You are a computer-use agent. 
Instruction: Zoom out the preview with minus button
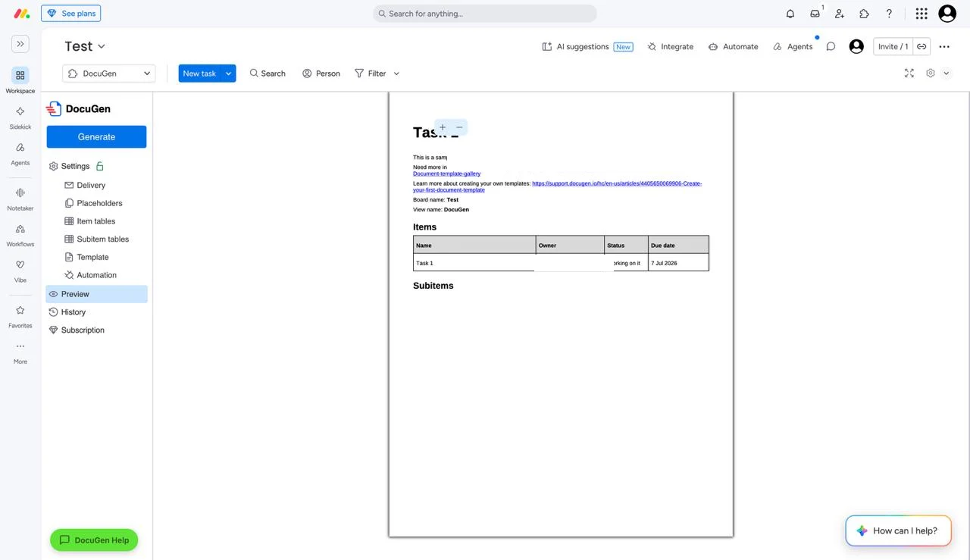[459, 127]
